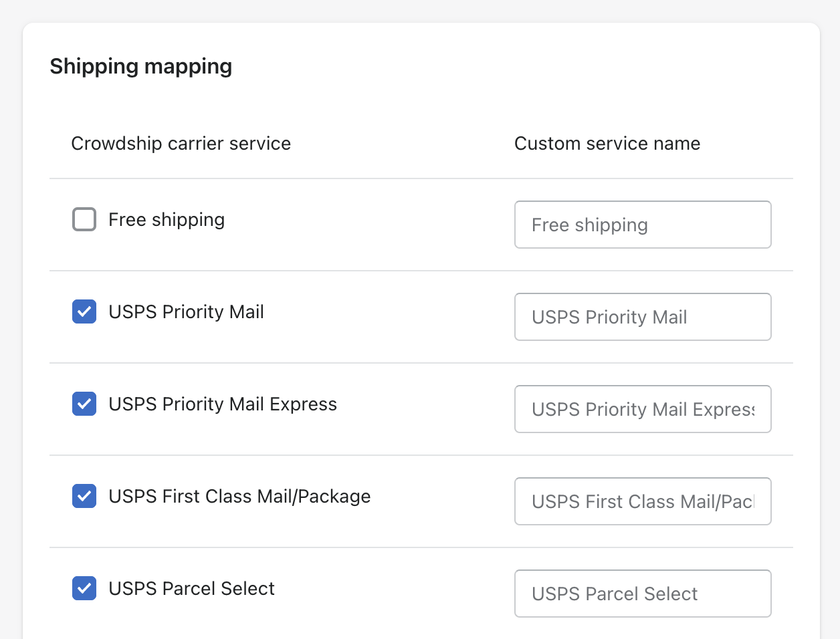
Task: Click the "Shipping mapping" section heading
Action: click(140, 66)
